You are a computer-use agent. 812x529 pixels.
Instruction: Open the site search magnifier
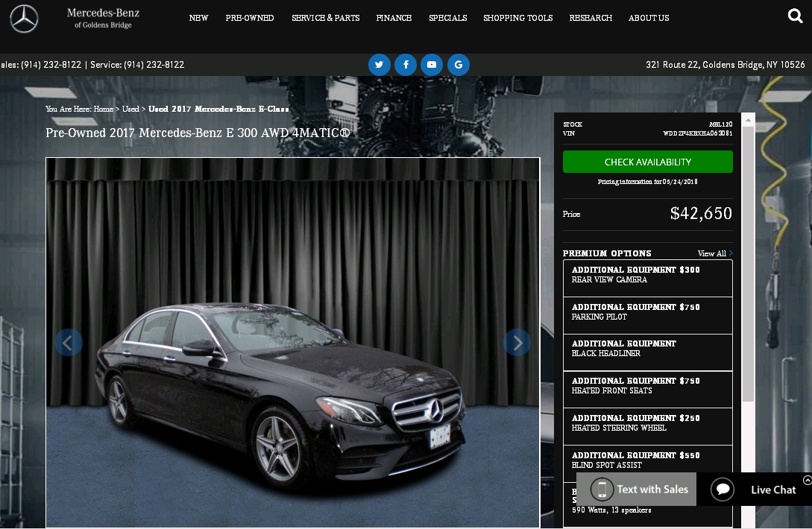pos(795,16)
